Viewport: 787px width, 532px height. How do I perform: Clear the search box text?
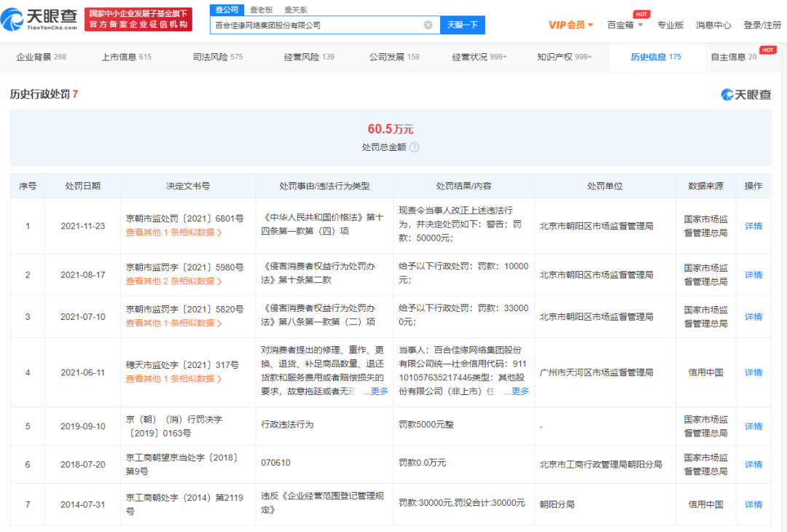point(428,25)
